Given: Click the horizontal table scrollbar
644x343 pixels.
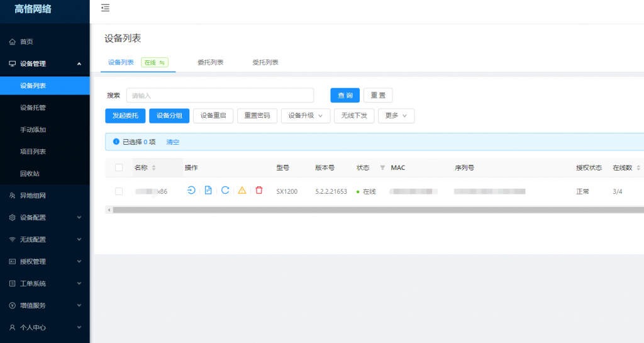Looking at the screenshot, I should pyautogui.click(x=377, y=210).
